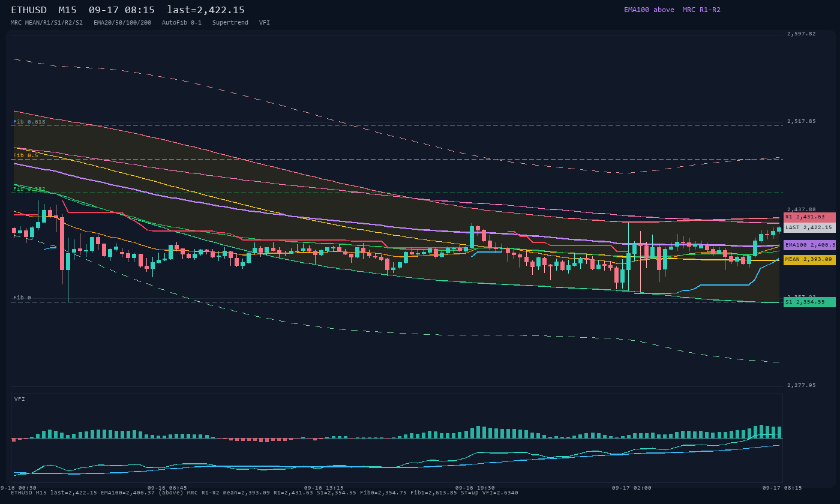
Task: Click the "Supertrend" legend entry
Action: click(x=230, y=23)
